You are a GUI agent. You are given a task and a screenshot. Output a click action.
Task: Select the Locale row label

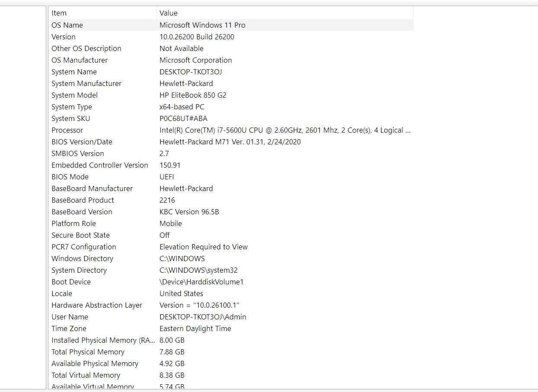tap(62, 293)
